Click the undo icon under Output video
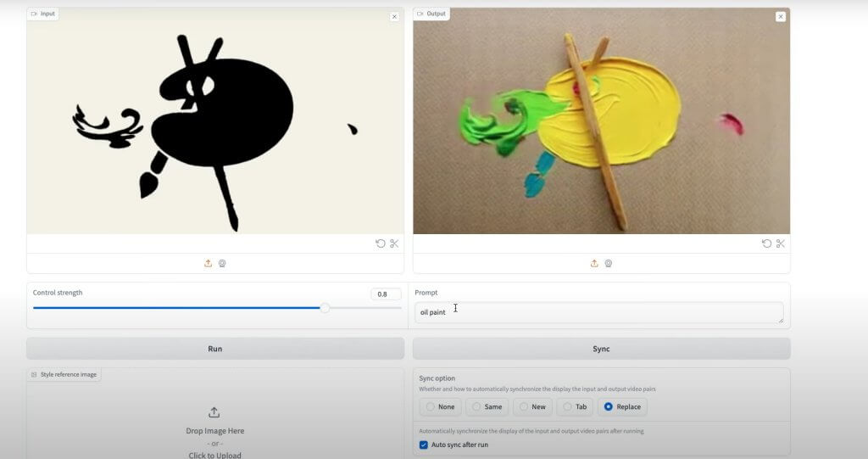Screen dimensions: 868x459 (766, 243)
